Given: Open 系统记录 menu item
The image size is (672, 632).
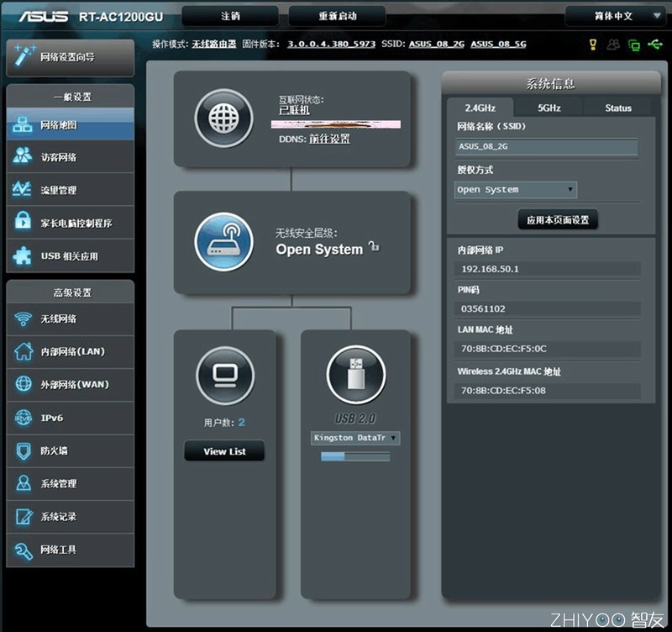Looking at the screenshot, I should tap(71, 517).
